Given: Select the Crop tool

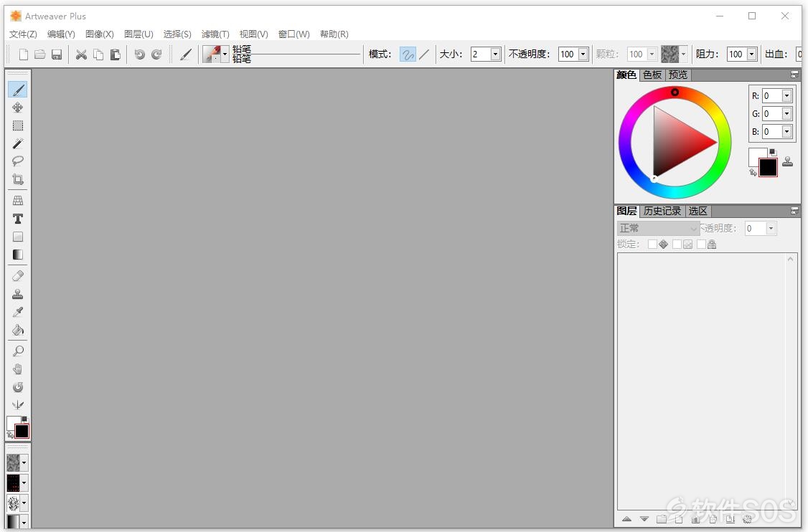Looking at the screenshot, I should coord(18,179).
